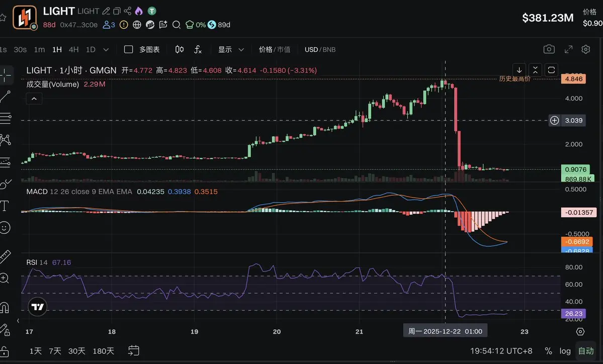Open the comment notes icon
The height and width of the screenshot is (364, 603).
[x=163, y=25]
